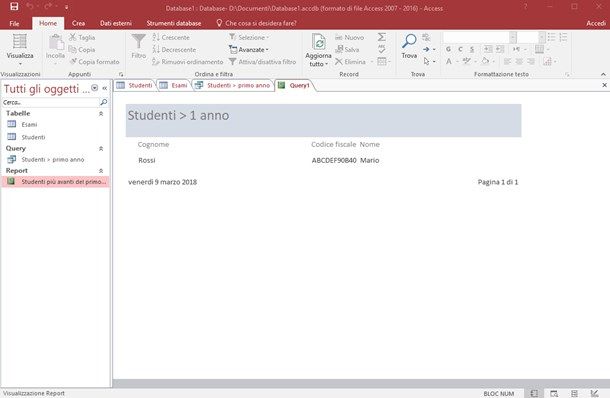
Task: Click the font color A icon
Action: click(x=449, y=61)
